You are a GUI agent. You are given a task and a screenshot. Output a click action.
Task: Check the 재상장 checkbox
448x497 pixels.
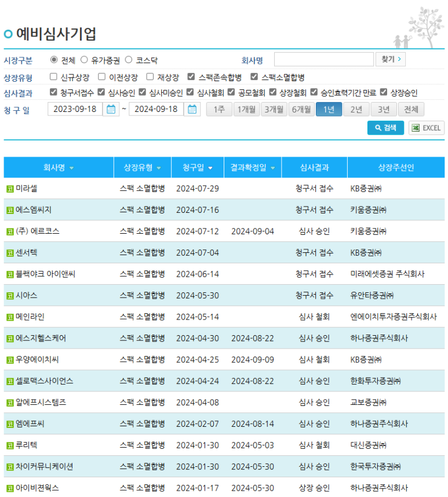coord(150,77)
